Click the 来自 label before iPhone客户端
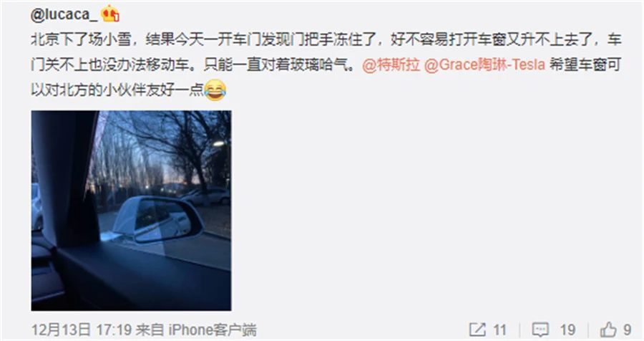 [150, 330]
